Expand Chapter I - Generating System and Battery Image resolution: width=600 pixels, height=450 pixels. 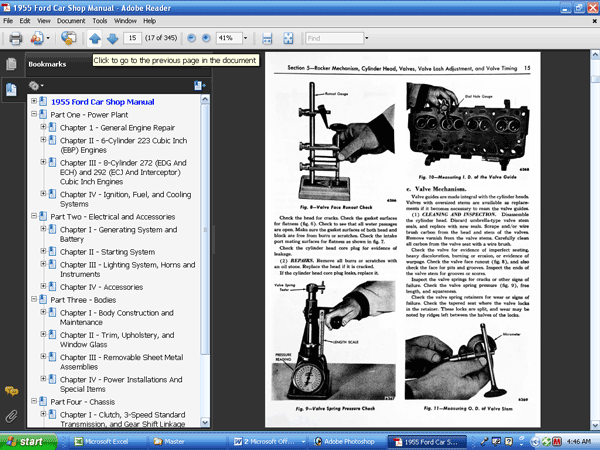(43, 229)
